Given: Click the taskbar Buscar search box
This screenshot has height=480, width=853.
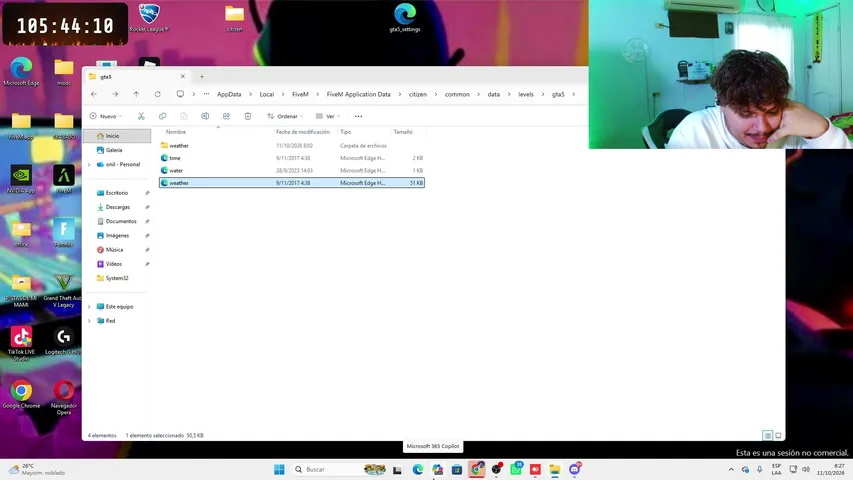Looking at the screenshot, I should (x=340, y=469).
